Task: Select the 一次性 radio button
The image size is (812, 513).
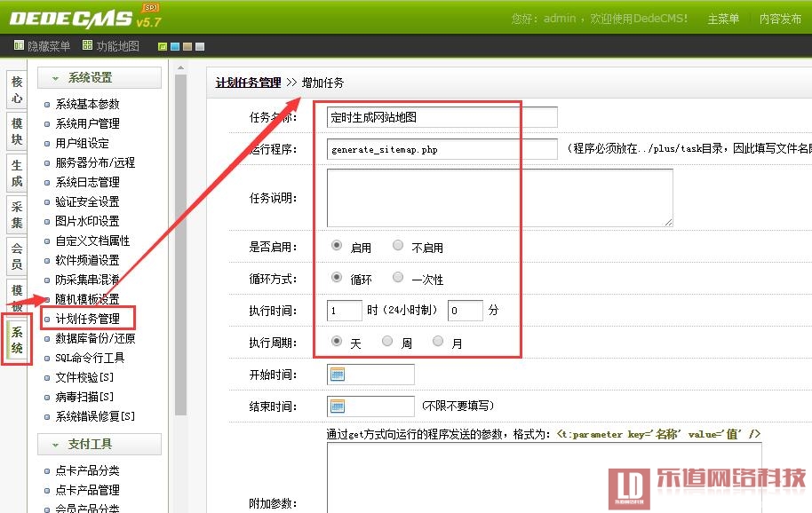Action: [398, 277]
